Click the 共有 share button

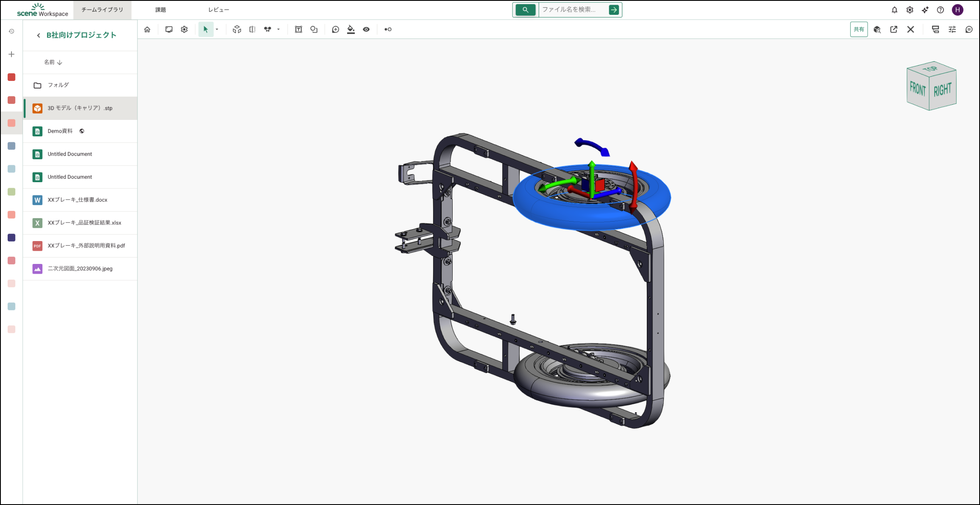click(x=859, y=29)
